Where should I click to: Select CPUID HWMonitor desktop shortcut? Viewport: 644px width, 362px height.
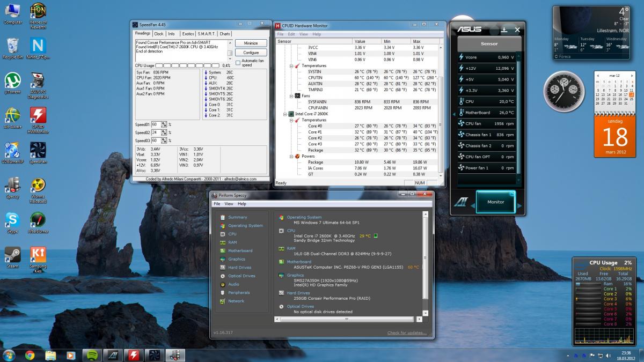38,121
